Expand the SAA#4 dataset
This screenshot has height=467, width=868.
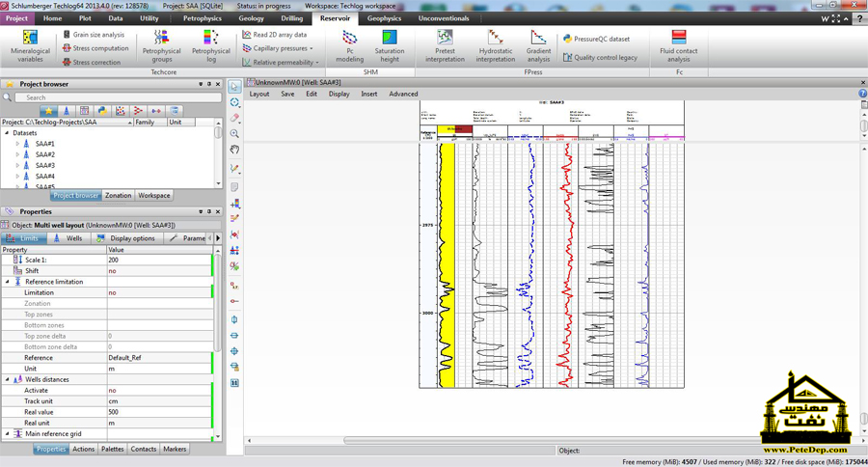[17, 177]
